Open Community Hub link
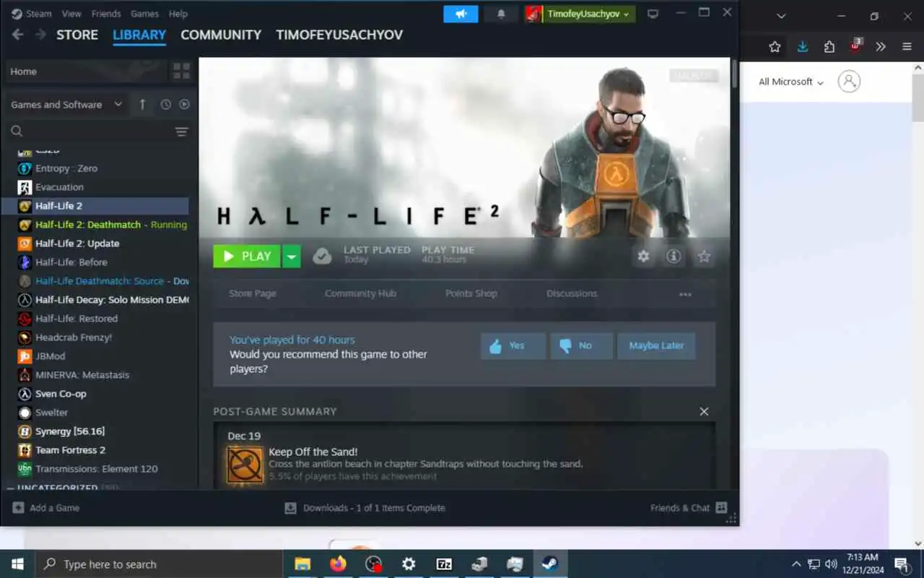 (360, 293)
